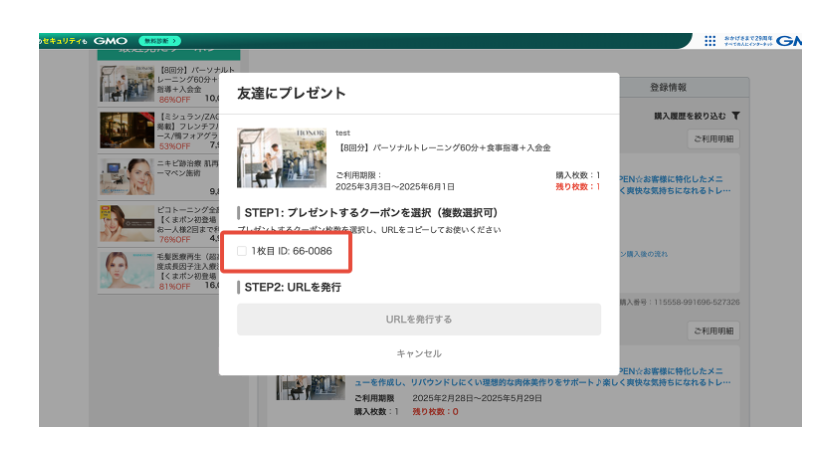Click the 無料診断 green pill button
This screenshot has width=840, height=460.
[x=160, y=41]
